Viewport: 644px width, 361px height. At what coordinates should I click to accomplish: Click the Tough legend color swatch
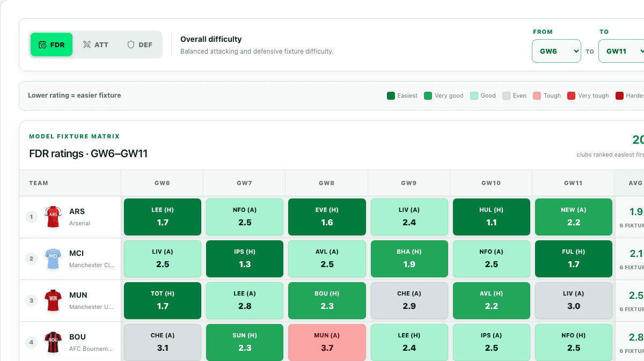(x=537, y=95)
